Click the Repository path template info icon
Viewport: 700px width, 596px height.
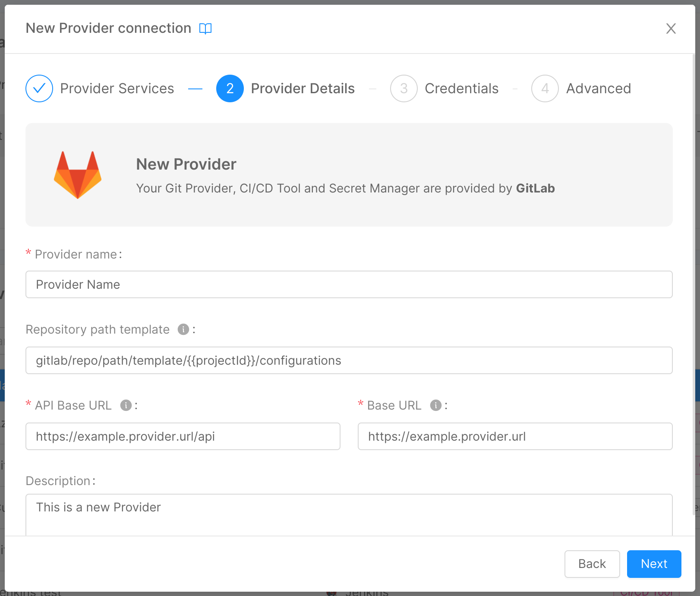(x=183, y=329)
